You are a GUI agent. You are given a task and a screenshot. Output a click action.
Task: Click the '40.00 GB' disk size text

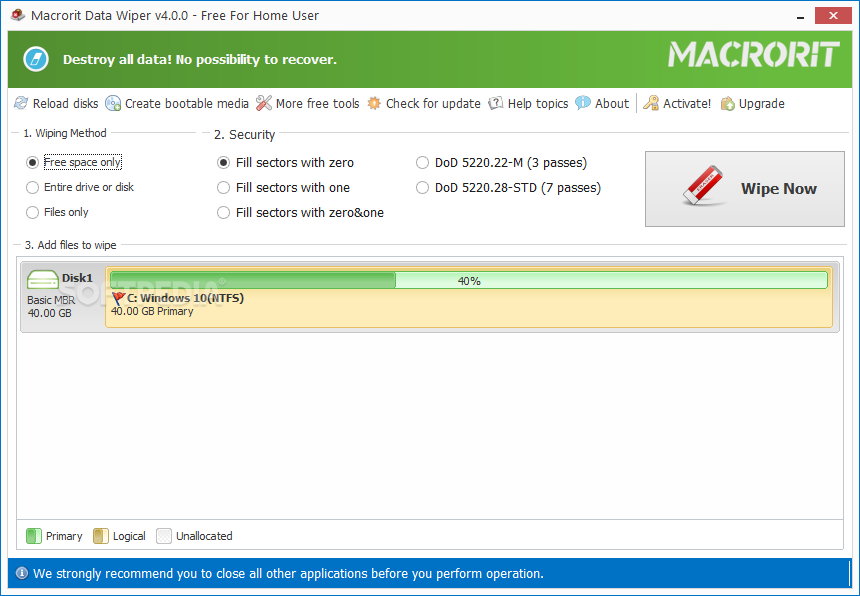[49, 313]
